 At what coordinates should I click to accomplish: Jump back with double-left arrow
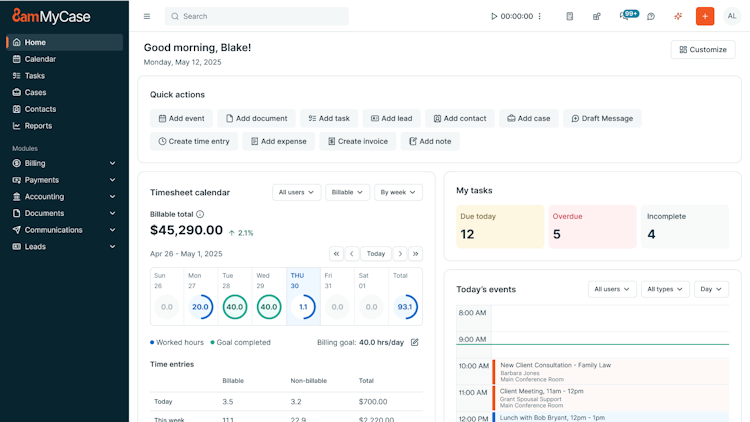(336, 254)
